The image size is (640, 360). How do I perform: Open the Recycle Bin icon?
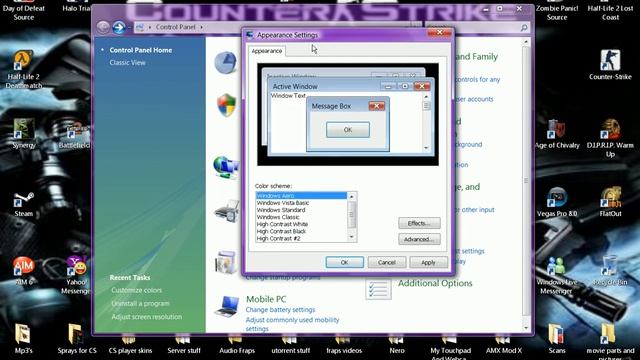[610, 266]
